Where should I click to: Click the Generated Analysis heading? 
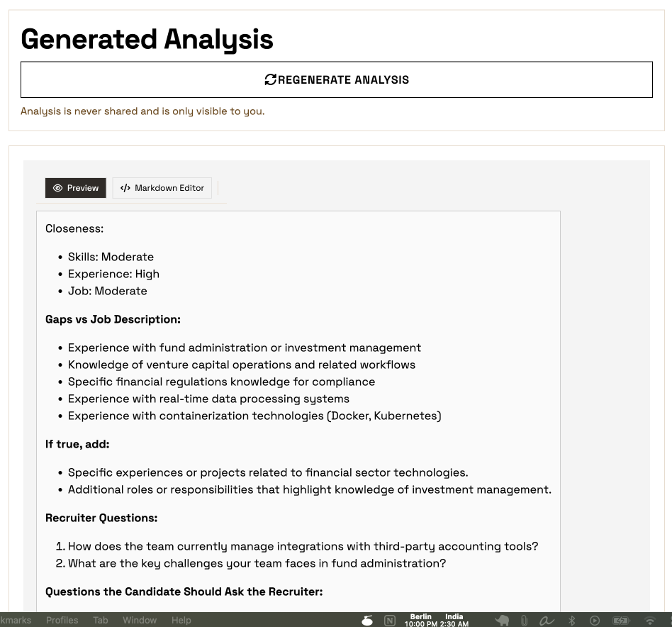[147, 39]
